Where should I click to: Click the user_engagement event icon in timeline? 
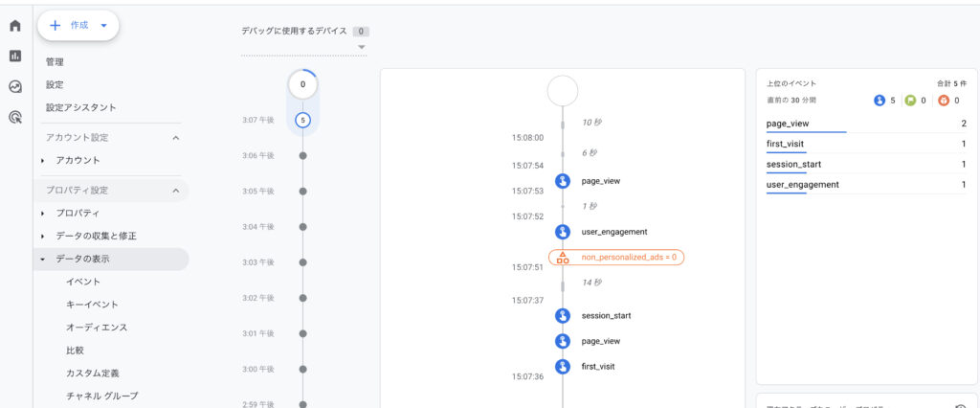[563, 231]
